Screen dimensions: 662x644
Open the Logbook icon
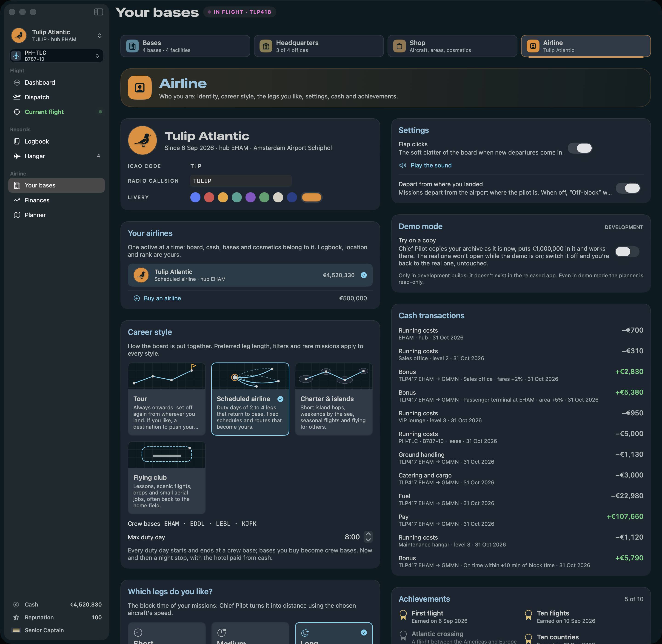(17, 141)
